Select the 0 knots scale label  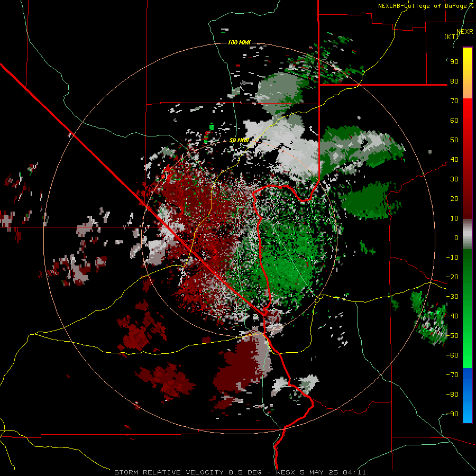click(456, 237)
